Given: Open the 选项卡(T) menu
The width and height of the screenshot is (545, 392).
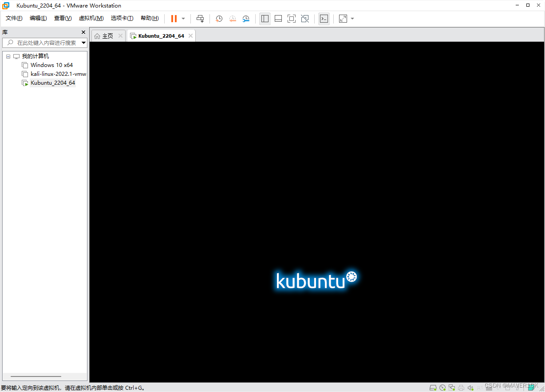Looking at the screenshot, I should tap(122, 18).
